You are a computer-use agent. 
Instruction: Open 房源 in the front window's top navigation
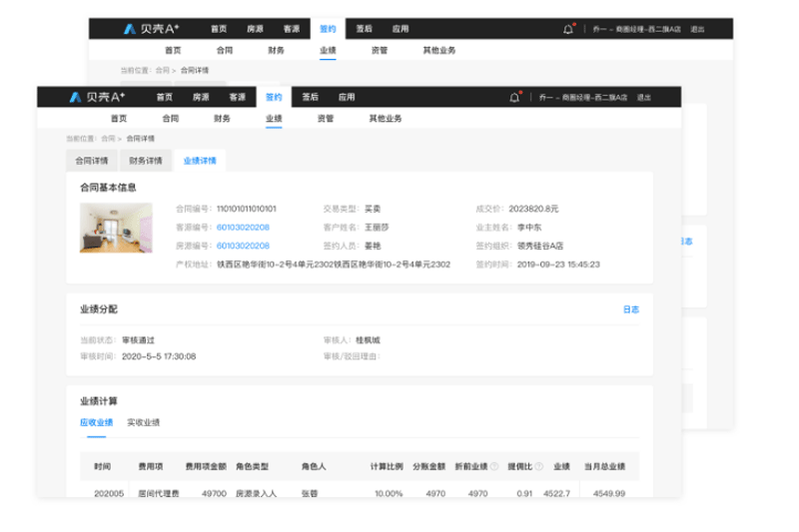tap(201, 98)
